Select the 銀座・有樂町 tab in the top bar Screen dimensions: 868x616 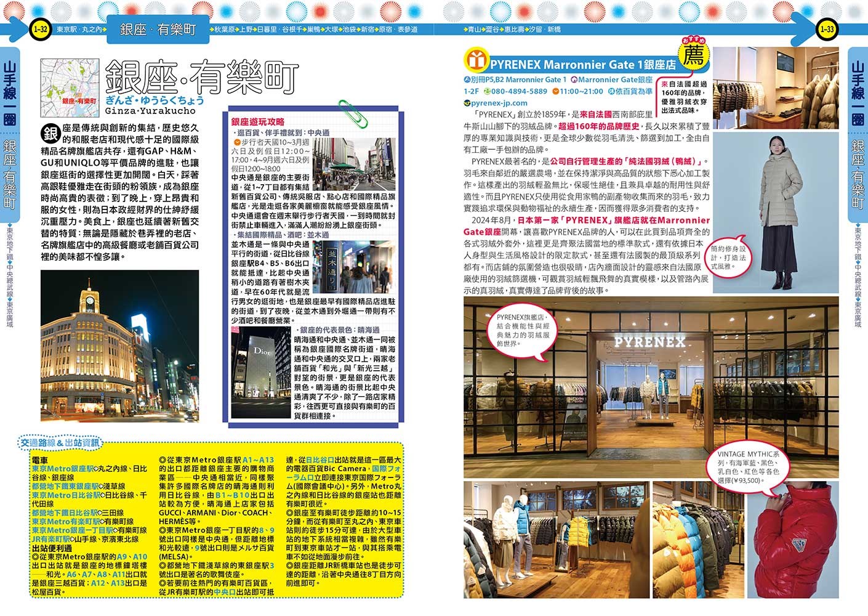157,29
